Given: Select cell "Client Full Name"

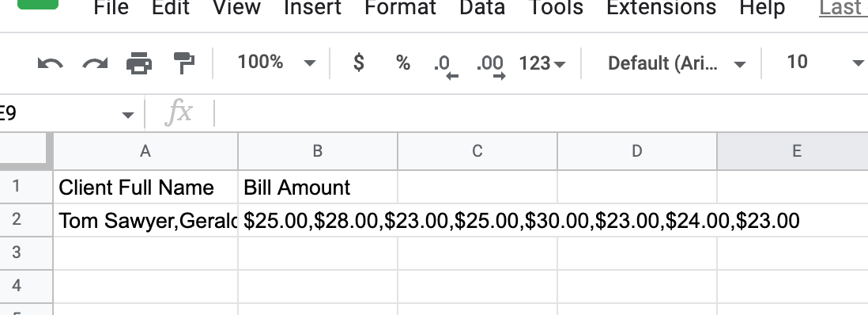Looking at the screenshot, I should point(145,187).
